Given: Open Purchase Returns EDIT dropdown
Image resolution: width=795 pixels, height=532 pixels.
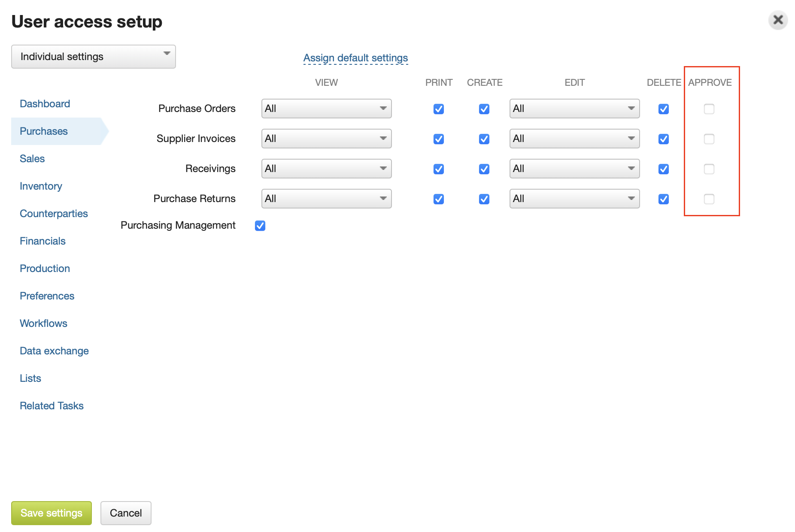Looking at the screenshot, I should [x=574, y=199].
